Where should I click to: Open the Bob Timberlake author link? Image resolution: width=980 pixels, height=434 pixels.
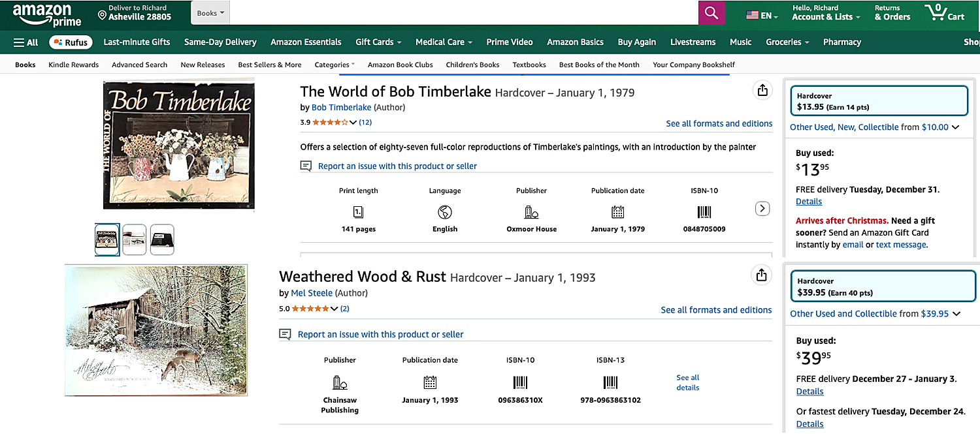click(341, 108)
